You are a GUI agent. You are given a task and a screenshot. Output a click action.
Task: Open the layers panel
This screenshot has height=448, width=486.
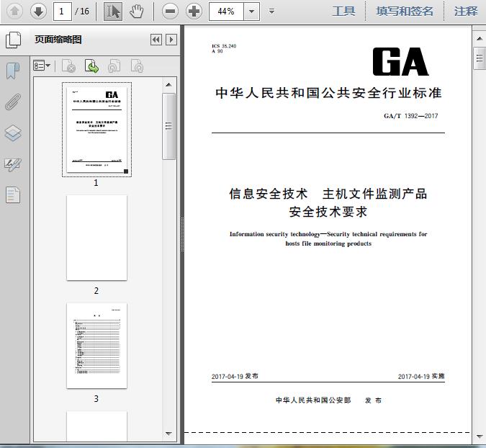click(13, 133)
